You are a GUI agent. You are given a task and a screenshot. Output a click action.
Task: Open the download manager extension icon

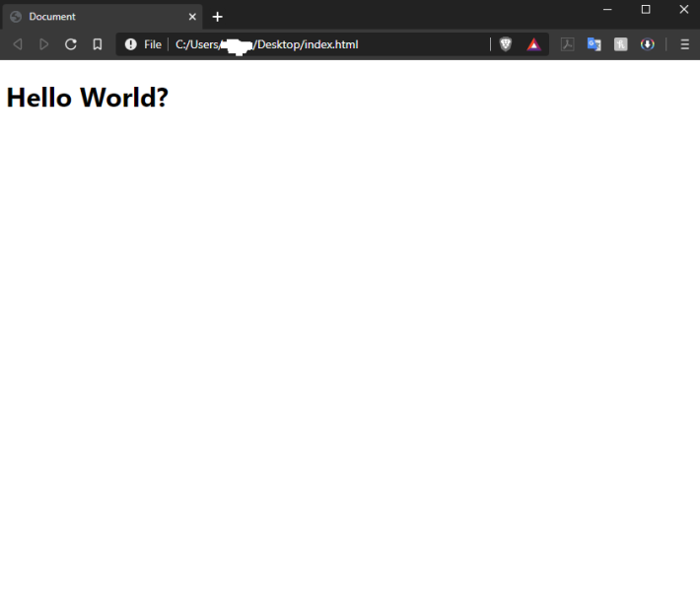coord(648,44)
